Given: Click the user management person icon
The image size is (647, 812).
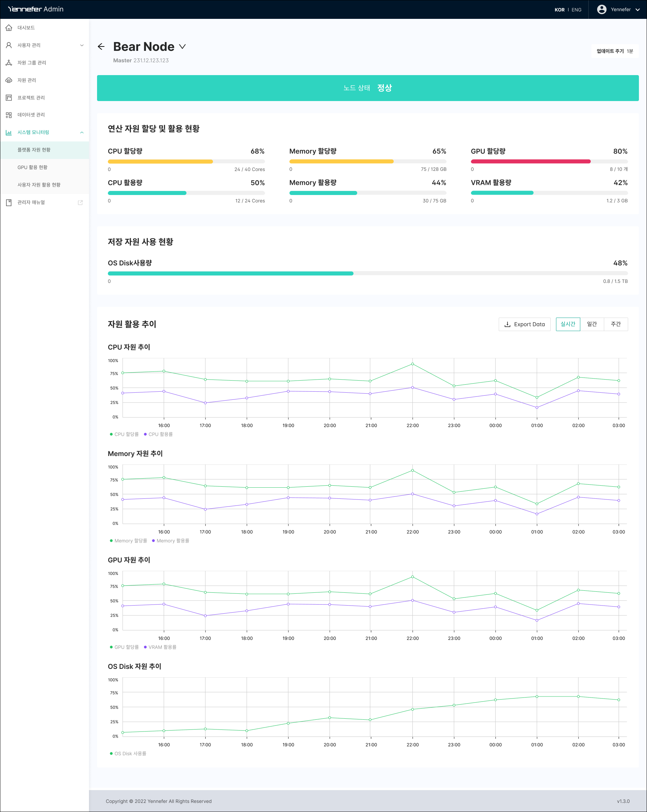Looking at the screenshot, I should pyautogui.click(x=9, y=45).
